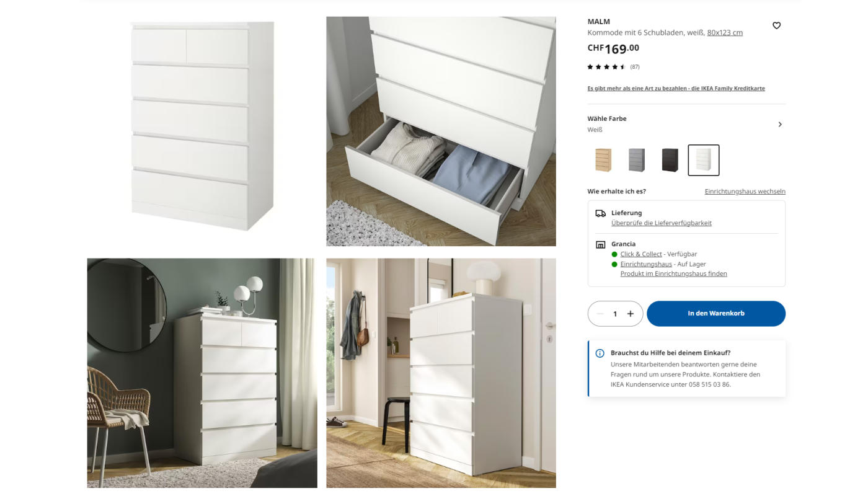
Task: Click the store icon next to Grancia
Action: click(600, 244)
